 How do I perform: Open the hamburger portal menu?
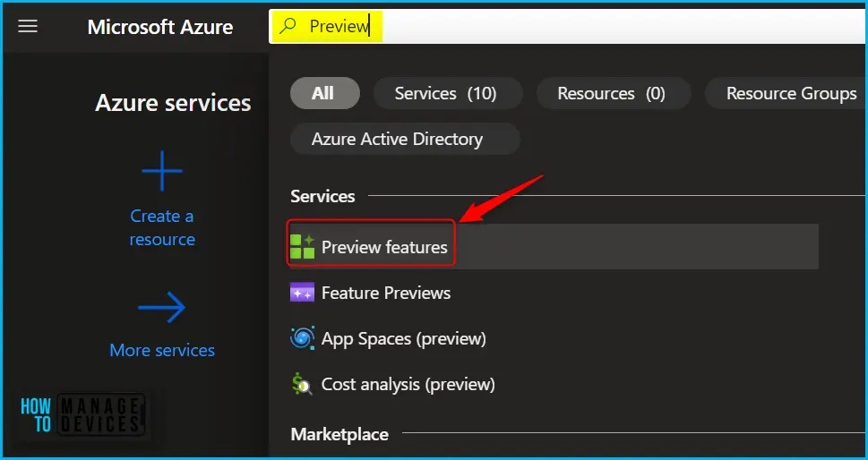click(28, 27)
